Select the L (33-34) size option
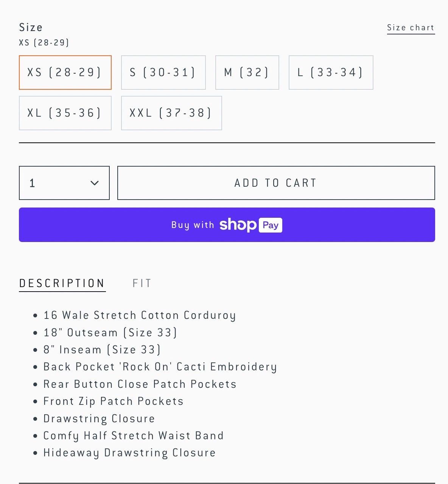Viewport: 448px width, 484px height. click(331, 72)
